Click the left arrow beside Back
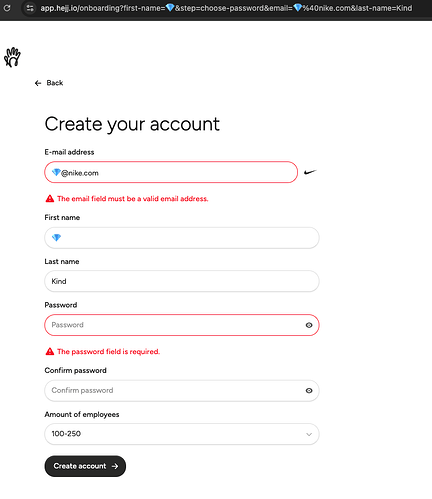Viewport: 432px width, 499px height. (x=38, y=83)
